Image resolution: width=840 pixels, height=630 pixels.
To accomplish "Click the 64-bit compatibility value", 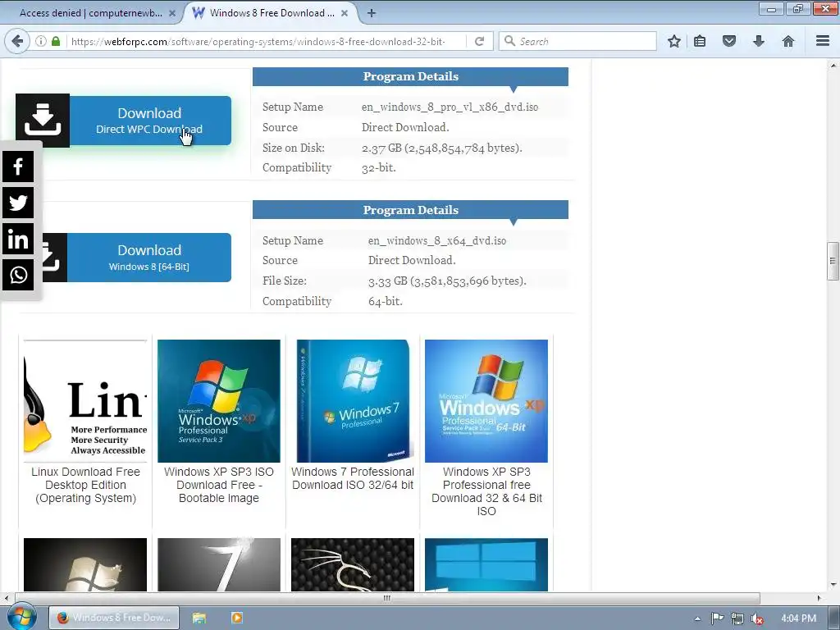I will (386, 302).
